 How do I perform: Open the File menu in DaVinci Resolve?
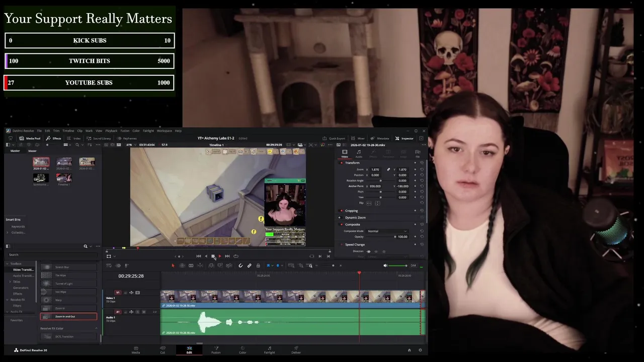coord(39,131)
